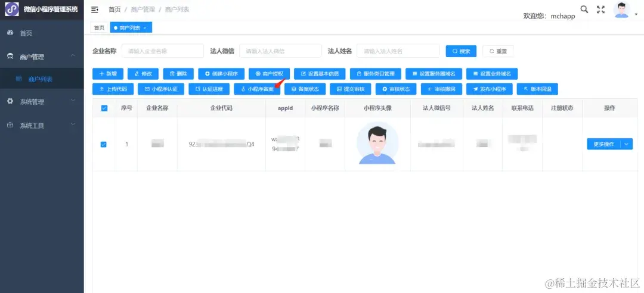Screen dimensions: 644x293
Task: Click the search magnifier icon in header
Action: (x=584, y=10)
